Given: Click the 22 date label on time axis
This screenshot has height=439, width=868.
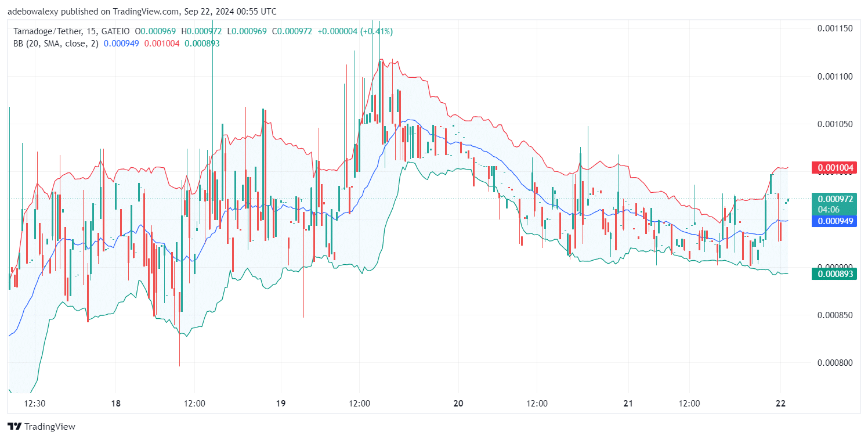Looking at the screenshot, I should pyautogui.click(x=780, y=402).
